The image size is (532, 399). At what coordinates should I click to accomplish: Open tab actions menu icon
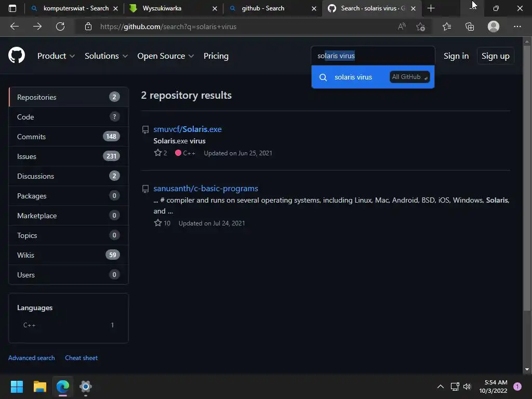click(12, 8)
